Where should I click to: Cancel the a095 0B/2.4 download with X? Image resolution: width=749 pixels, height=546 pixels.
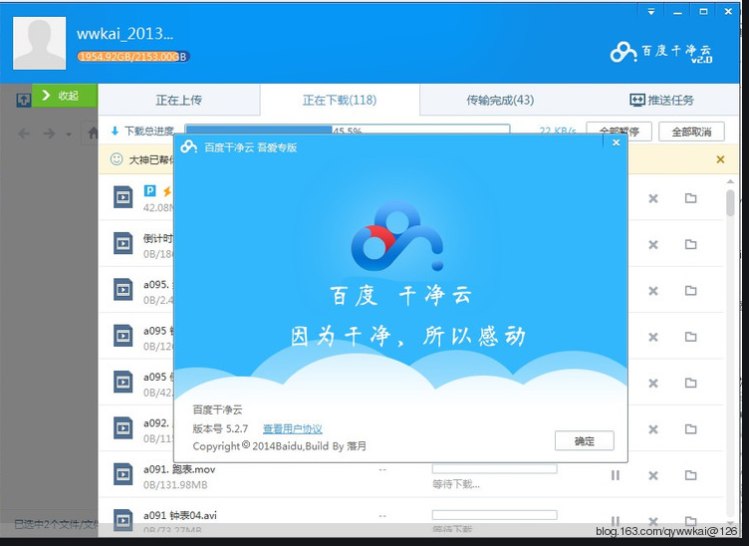(x=653, y=291)
